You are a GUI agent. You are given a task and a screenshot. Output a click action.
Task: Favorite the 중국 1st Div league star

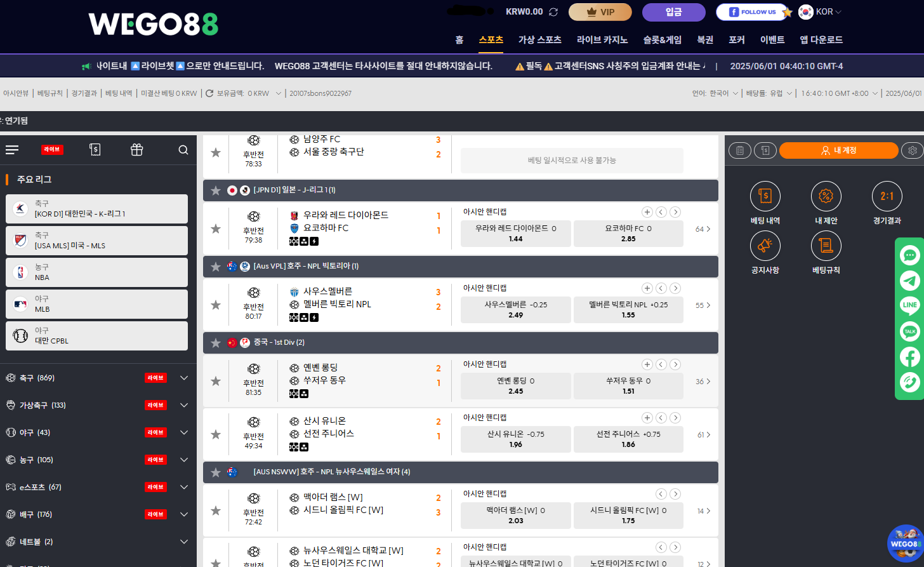tap(216, 343)
